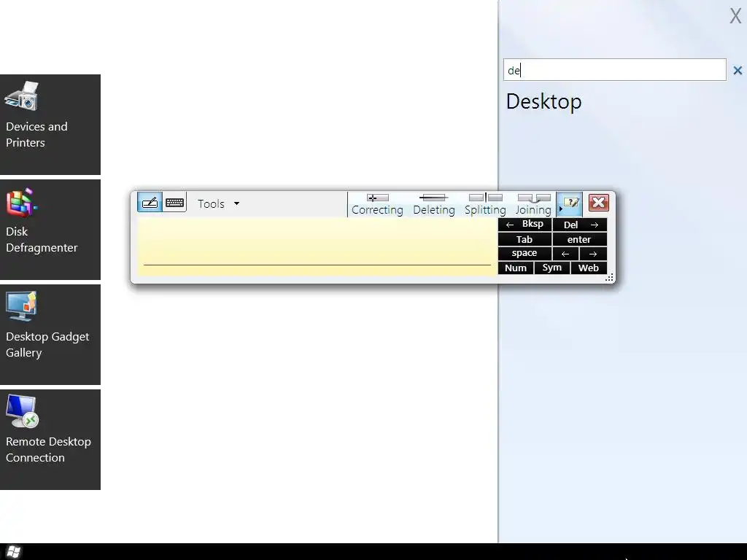Select the Desktop search result
This screenshot has width=747, height=560.
[543, 101]
